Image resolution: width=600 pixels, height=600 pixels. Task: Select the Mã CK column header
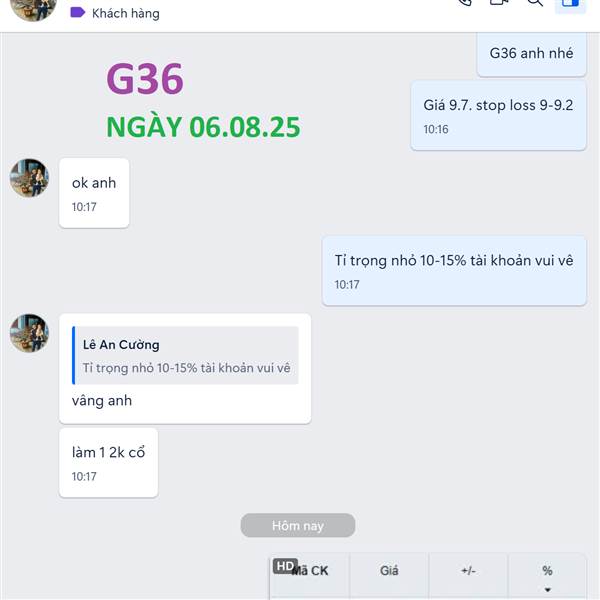310,571
